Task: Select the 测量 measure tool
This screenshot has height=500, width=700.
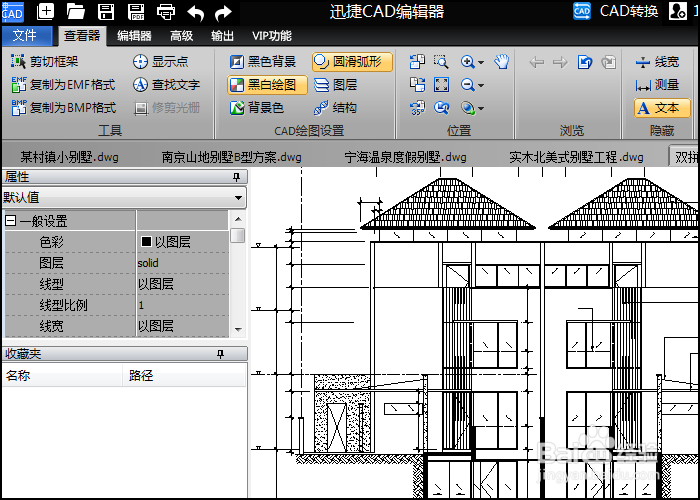Action: pos(657,85)
